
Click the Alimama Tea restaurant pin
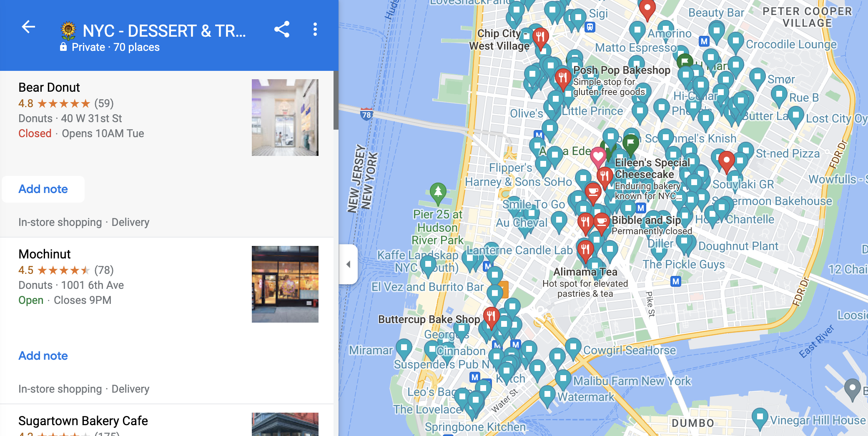585,250
